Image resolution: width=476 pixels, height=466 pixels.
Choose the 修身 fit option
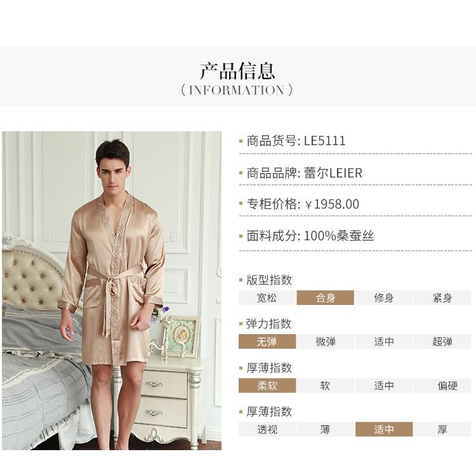point(384,298)
